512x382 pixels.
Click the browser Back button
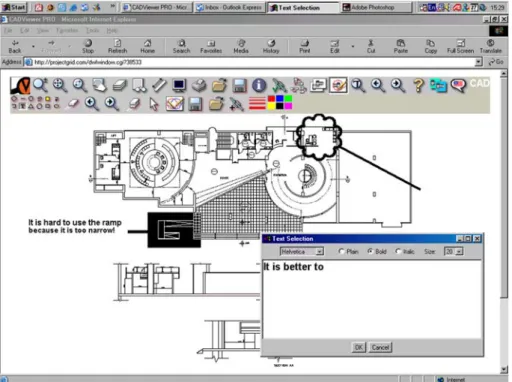click(x=15, y=47)
